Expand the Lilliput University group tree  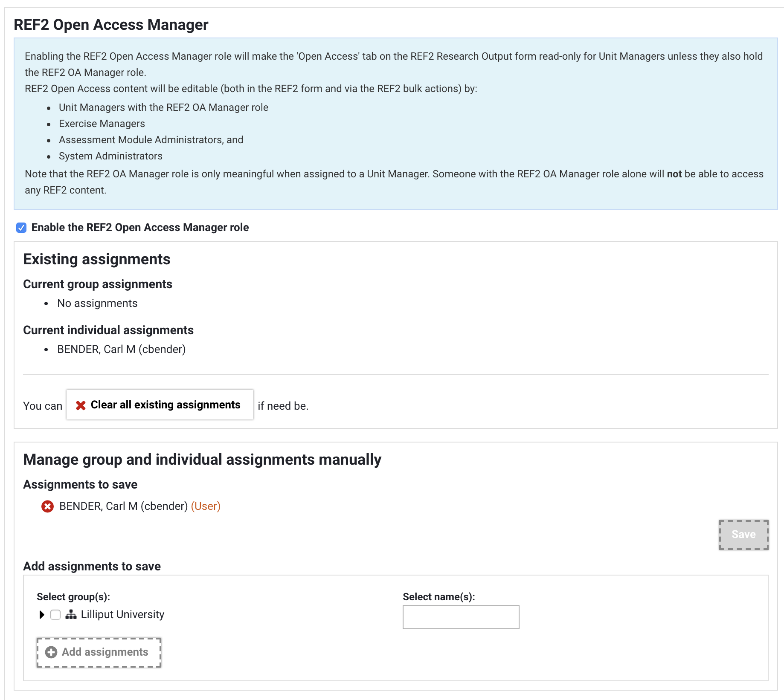[x=42, y=615]
